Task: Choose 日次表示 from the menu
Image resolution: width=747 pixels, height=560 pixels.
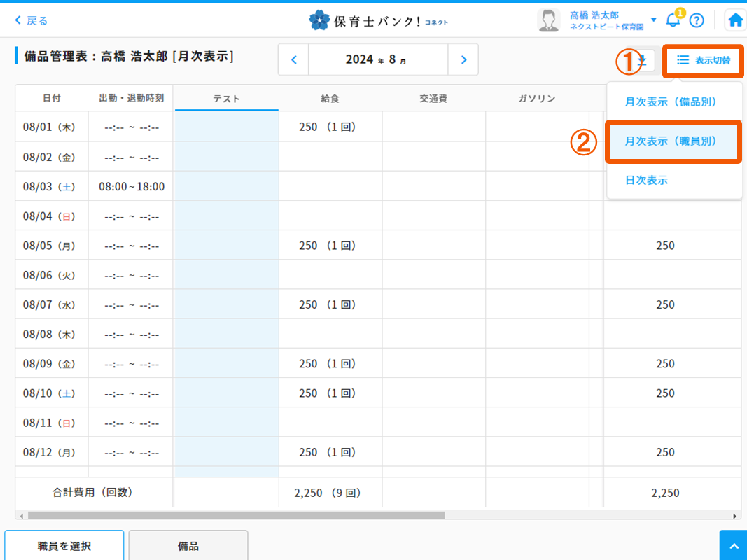Action: (x=646, y=181)
